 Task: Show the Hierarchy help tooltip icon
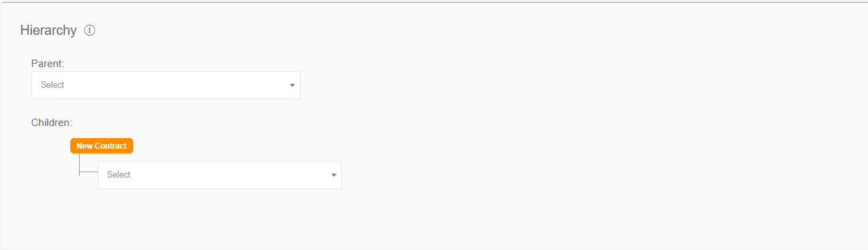pyautogui.click(x=90, y=30)
